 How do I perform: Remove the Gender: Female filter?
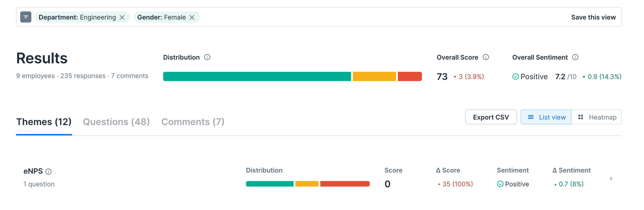pos(192,18)
